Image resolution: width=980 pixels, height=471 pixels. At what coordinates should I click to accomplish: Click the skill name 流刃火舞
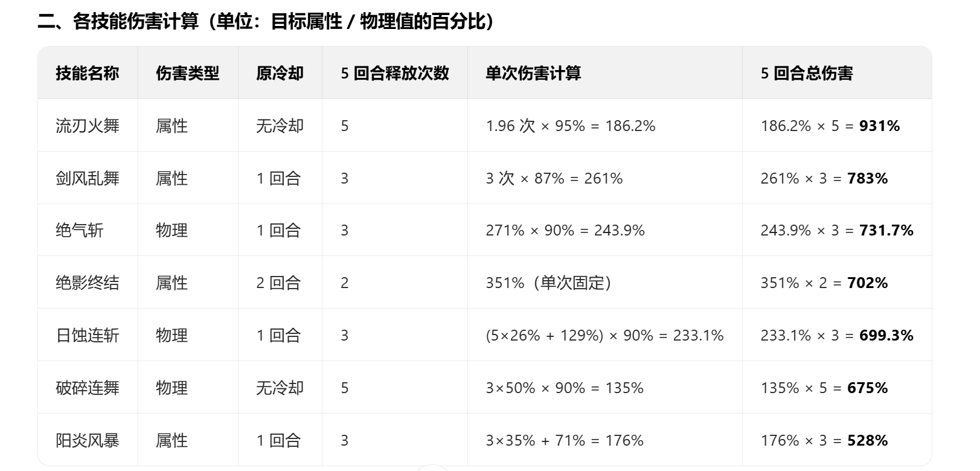coord(88,126)
